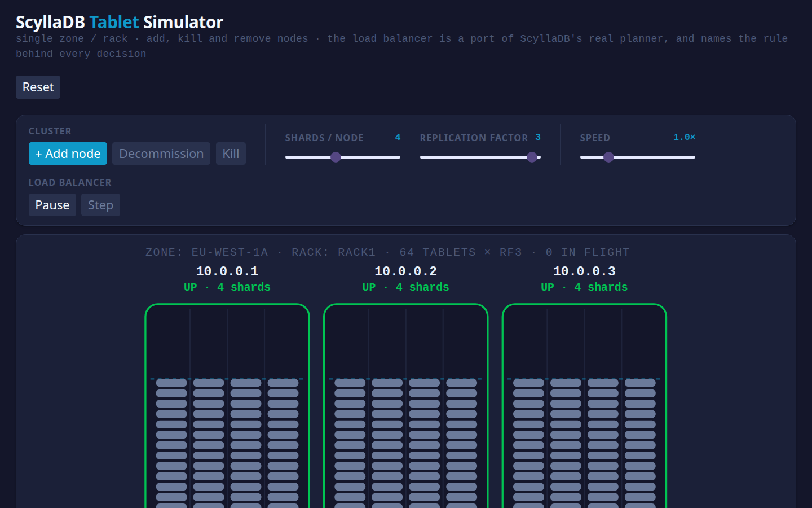This screenshot has width=812, height=508.
Task: Click the Shards / Node slider handle
Action: point(336,157)
